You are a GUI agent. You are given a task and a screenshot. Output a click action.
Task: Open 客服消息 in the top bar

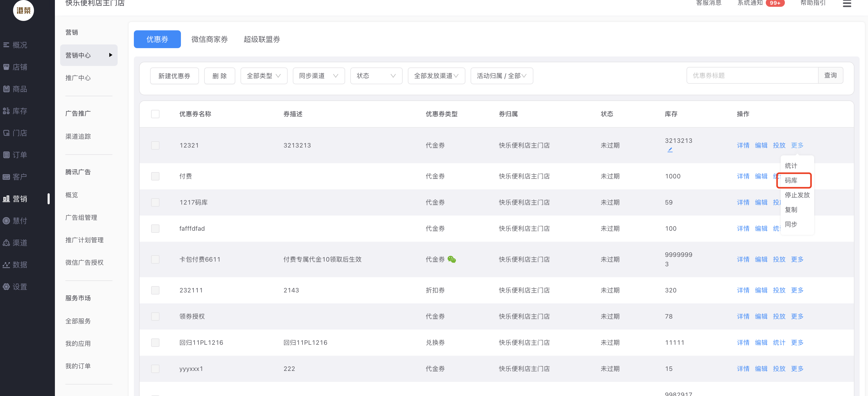click(x=709, y=3)
